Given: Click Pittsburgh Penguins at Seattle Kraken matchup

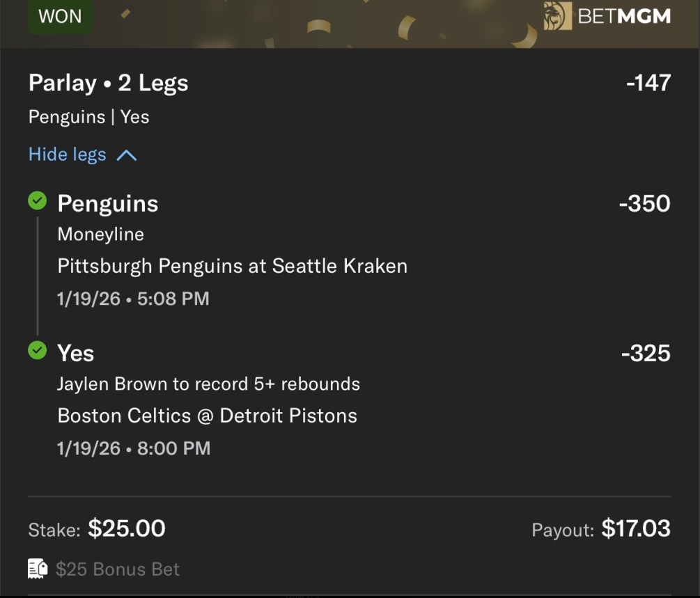Looking at the screenshot, I should coord(232,265).
